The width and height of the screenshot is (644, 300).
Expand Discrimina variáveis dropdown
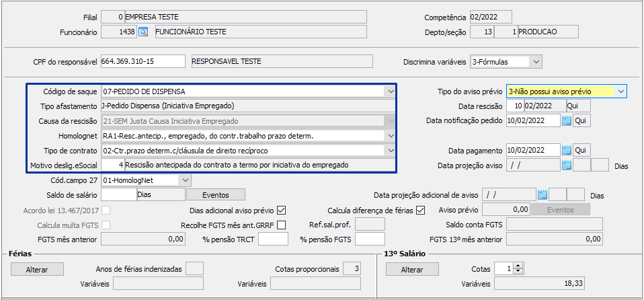[536, 62]
